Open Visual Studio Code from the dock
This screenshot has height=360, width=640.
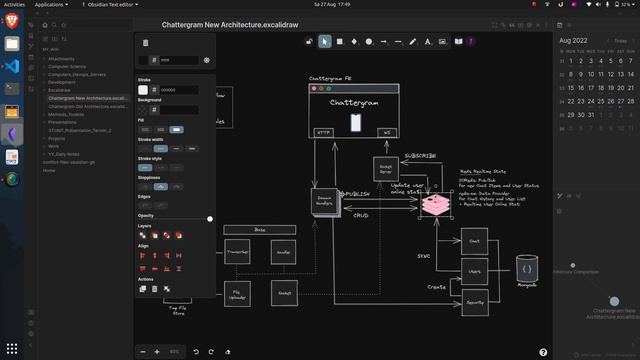click(12, 66)
